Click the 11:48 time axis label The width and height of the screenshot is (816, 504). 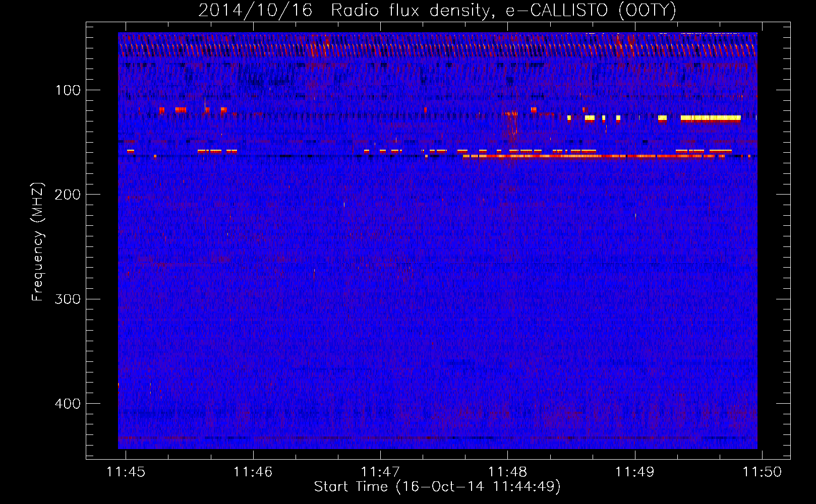[x=507, y=472]
